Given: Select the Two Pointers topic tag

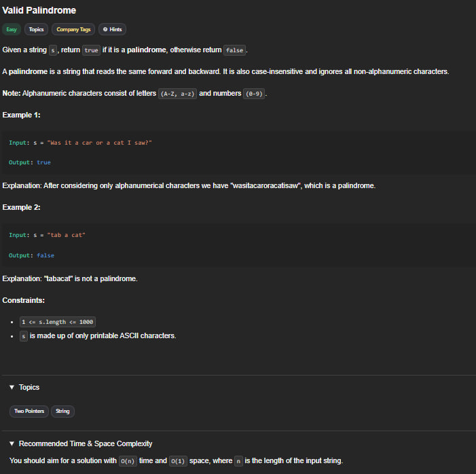Looking at the screenshot, I should 29,411.
